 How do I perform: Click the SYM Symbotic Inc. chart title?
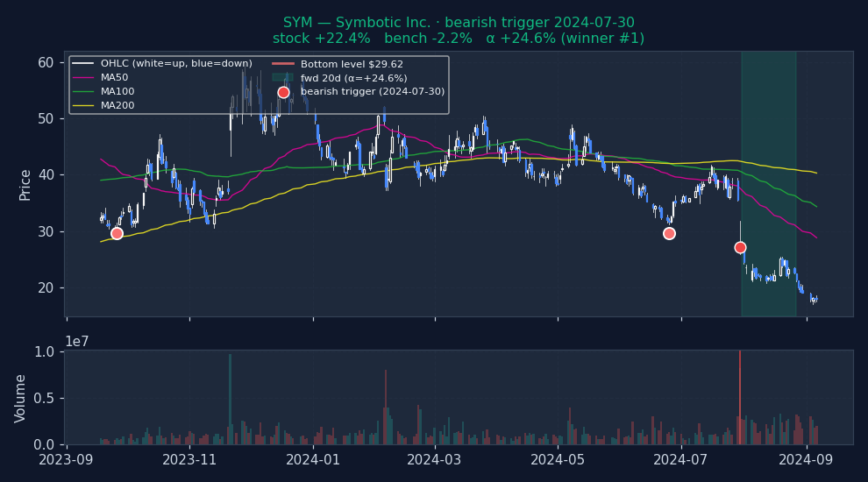point(458,23)
